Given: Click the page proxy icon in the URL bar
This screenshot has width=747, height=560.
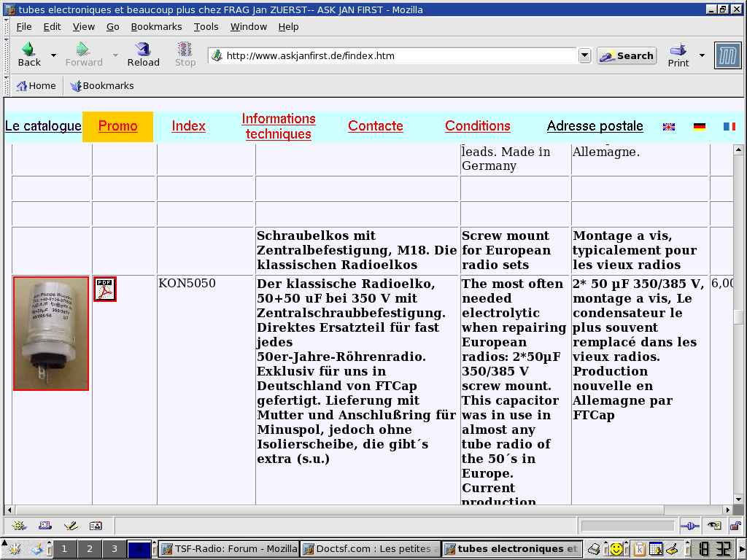Looking at the screenshot, I should 217,55.
